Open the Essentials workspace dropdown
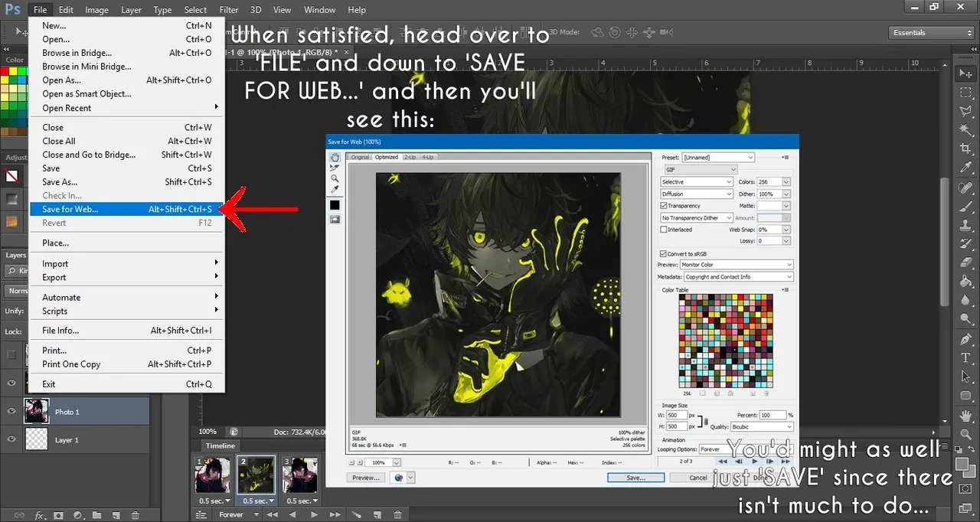 933,33
